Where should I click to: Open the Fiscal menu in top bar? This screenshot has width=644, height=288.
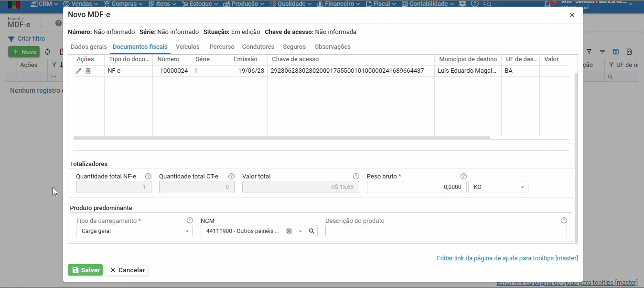[382, 3]
